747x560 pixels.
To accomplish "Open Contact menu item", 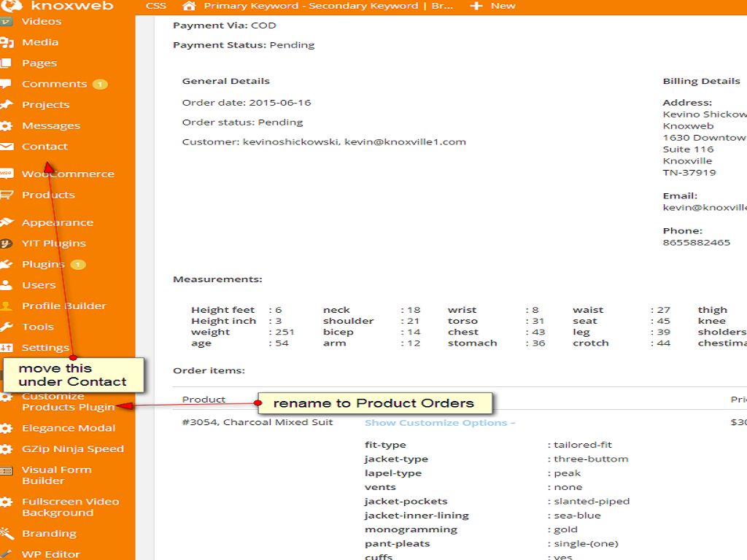I will coord(44,147).
